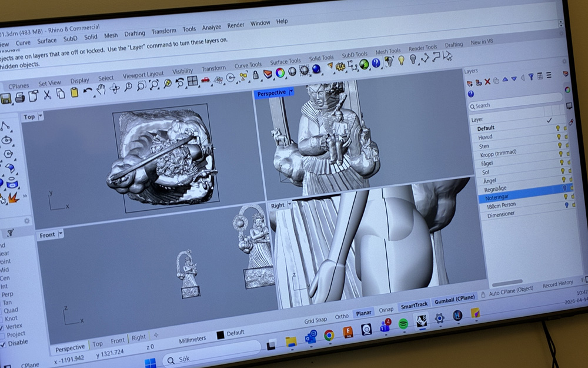
Task: Click the New Layer icon in Layers panel
Action: (469, 84)
